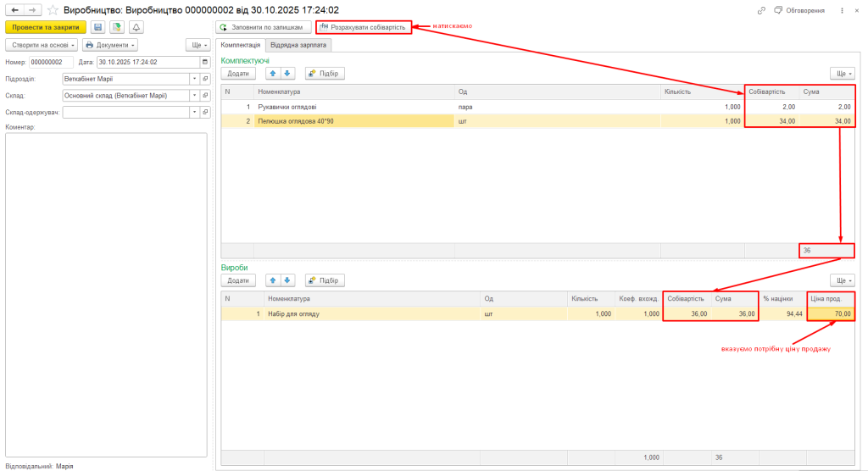Click the bell notification icon
Image resolution: width=868 pixels, height=471 pixels.
(x=136, y=27)
